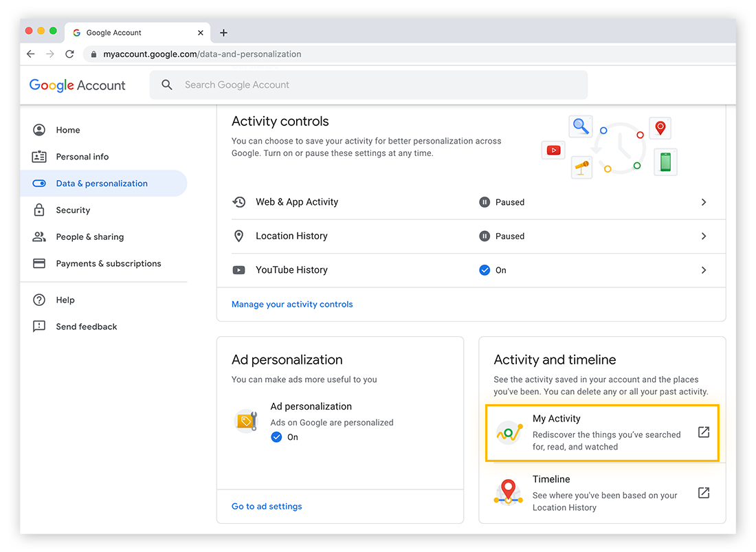Screen dimensions: 756x552
Task: Turn off Ad personalization
Action: coord(278,437)
